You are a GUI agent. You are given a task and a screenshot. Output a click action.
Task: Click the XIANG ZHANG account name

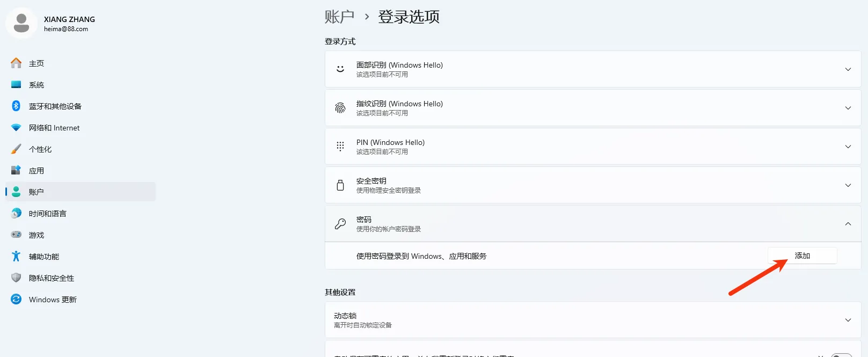coord(69,19)
